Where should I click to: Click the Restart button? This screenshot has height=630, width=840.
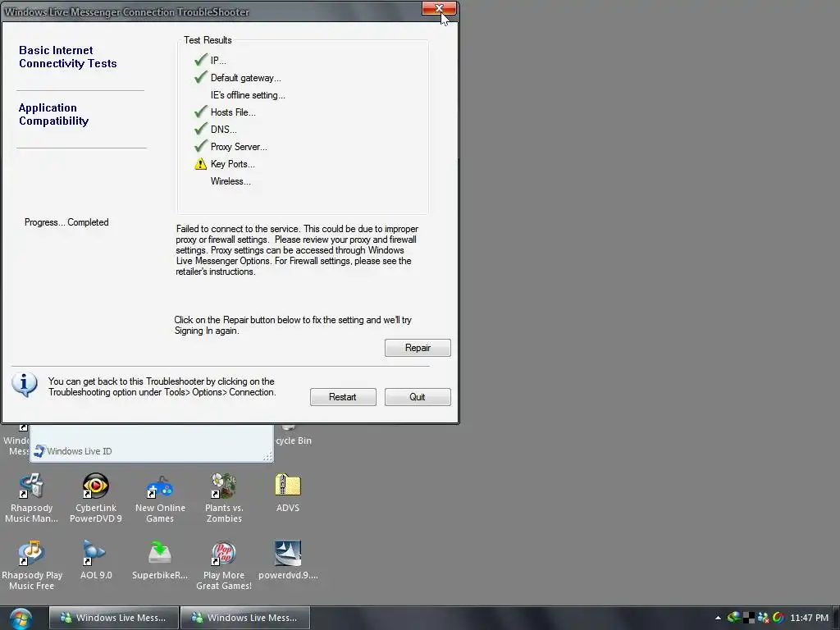pos(343,397)
